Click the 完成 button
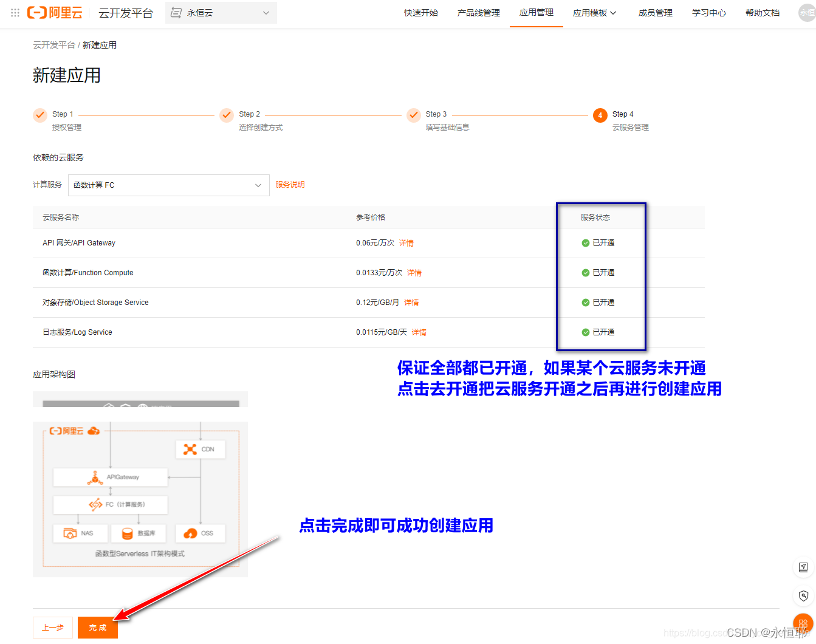 (98, 628)
